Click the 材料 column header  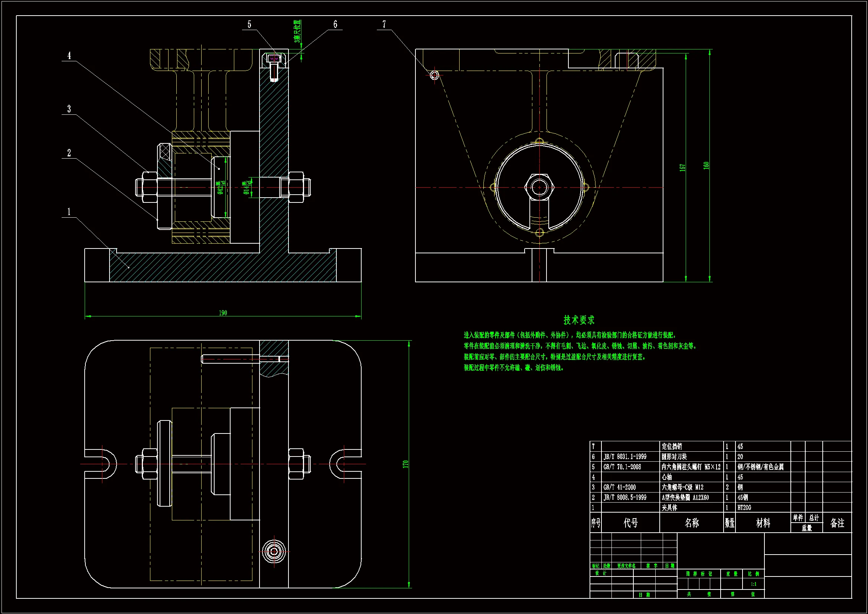[x=763, y=523]
